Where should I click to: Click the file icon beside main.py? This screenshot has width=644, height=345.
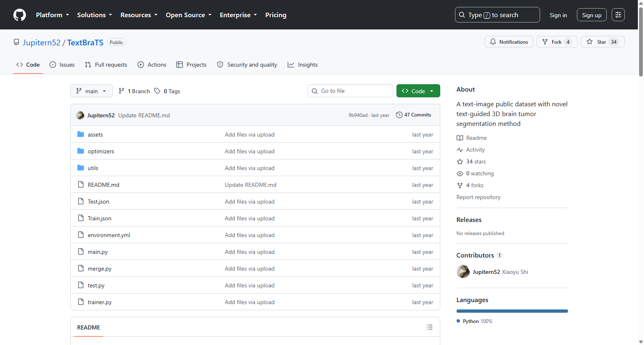(x=81, y=252)
